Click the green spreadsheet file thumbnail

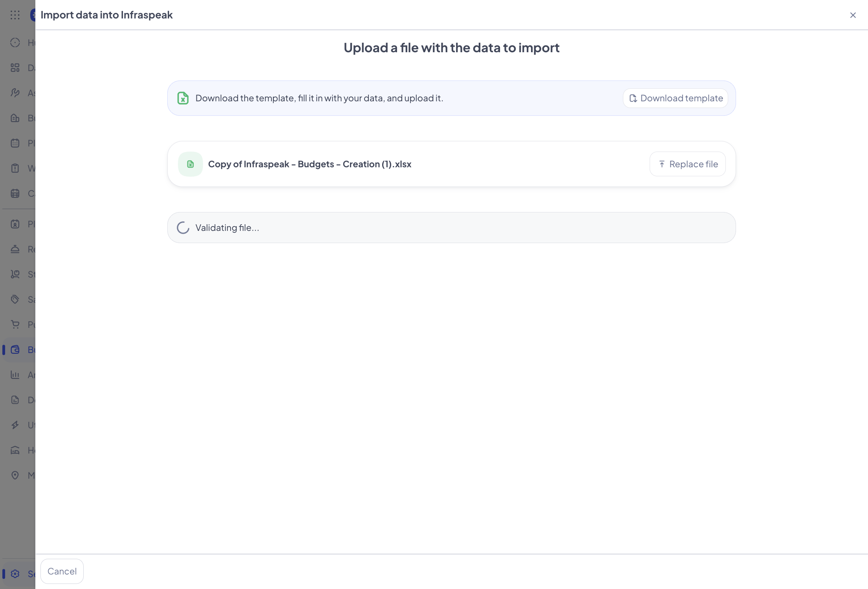(x=190, y=164)
